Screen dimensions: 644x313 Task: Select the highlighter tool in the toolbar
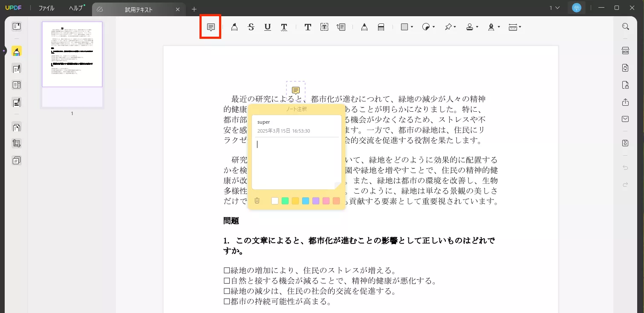pyautogui.click(x=234, y=27)
